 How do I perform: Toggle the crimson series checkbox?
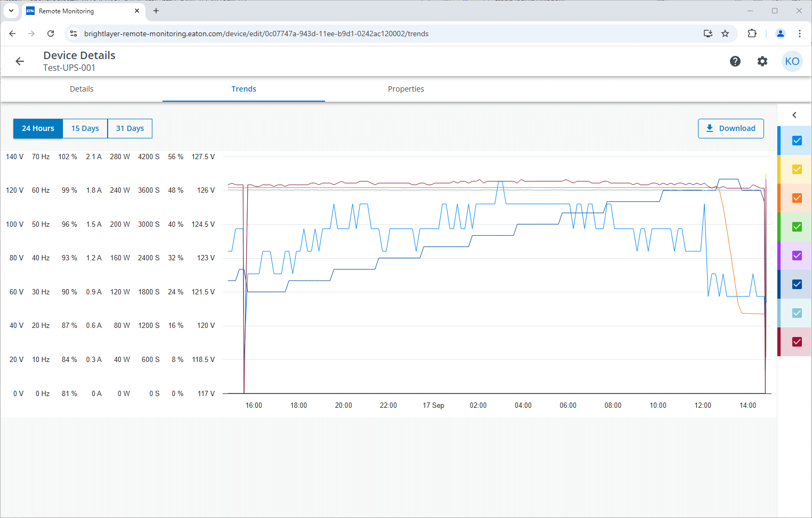(x=797, y=342)
